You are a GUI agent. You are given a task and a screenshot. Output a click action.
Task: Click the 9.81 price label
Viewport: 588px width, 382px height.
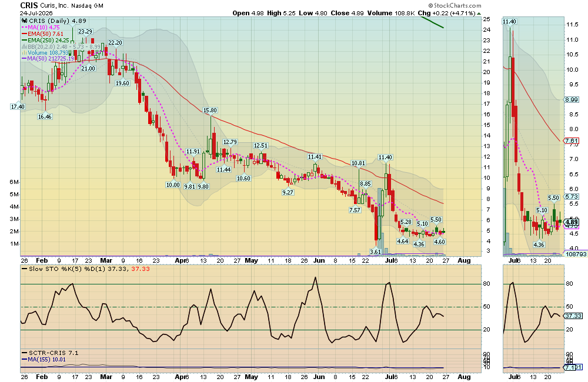click(190, 186)
